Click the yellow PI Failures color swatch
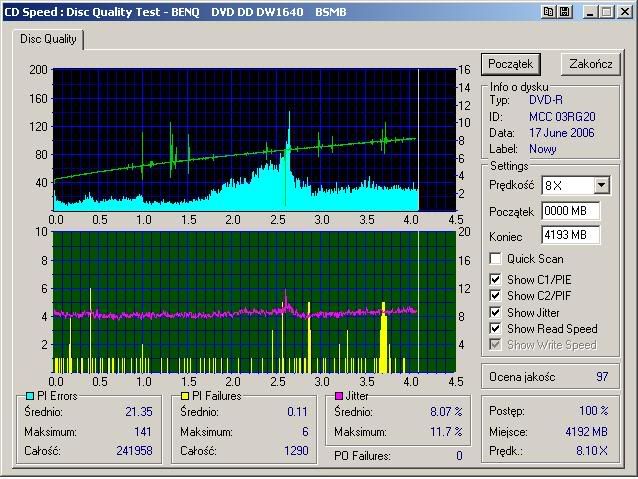Image resolution: width=638 pixels, height=479 pixels. coord(185,396)
